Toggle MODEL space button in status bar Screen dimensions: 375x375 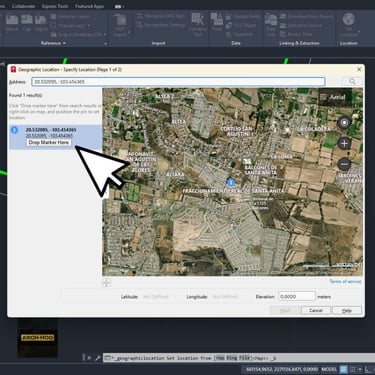(x=329, y=369)
